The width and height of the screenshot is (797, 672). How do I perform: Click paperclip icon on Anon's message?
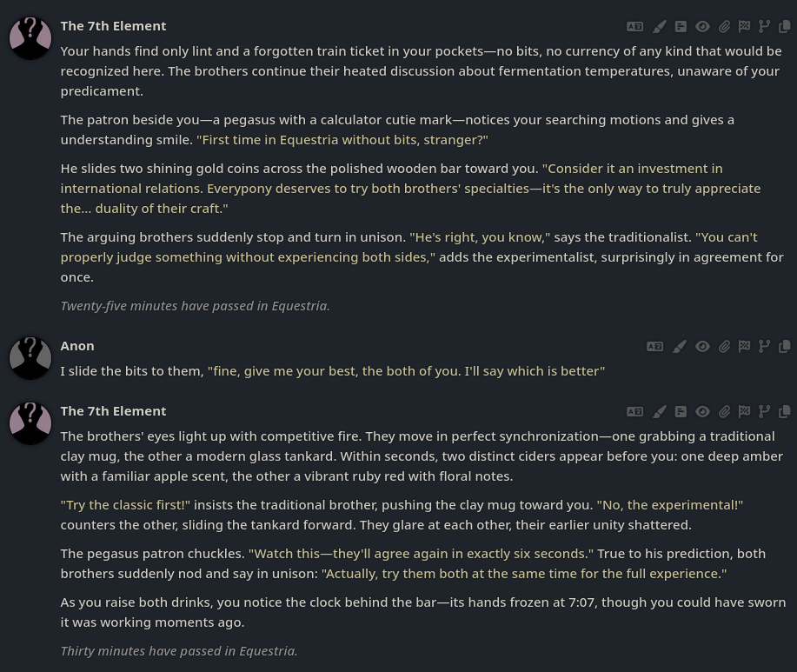(x=724, y=347)
